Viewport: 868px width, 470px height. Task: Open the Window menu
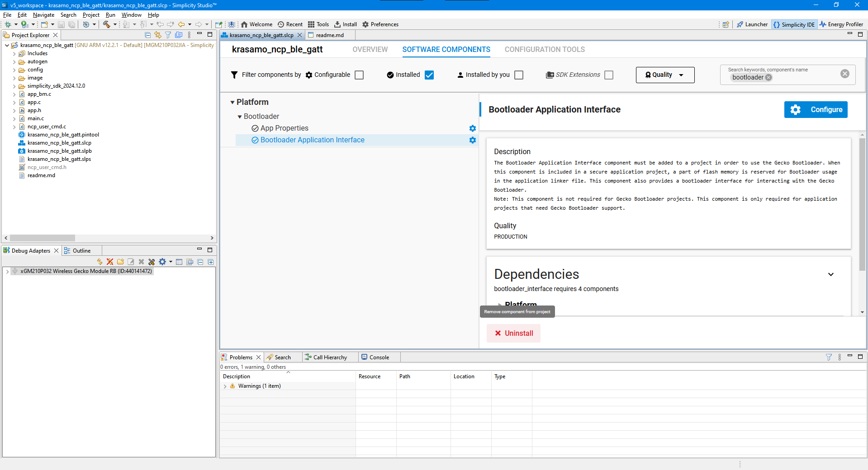point(132,15)
